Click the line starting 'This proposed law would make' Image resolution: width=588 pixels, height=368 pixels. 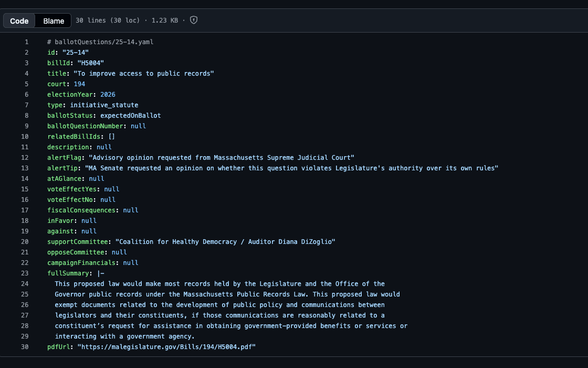(x=220, y=284)
